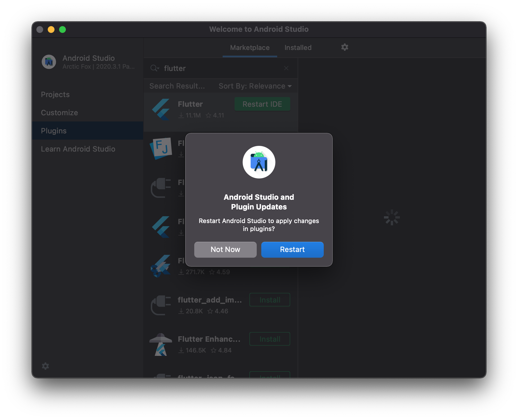
Task: Click Arctic Fox version text
Action: tap(99, 67)
